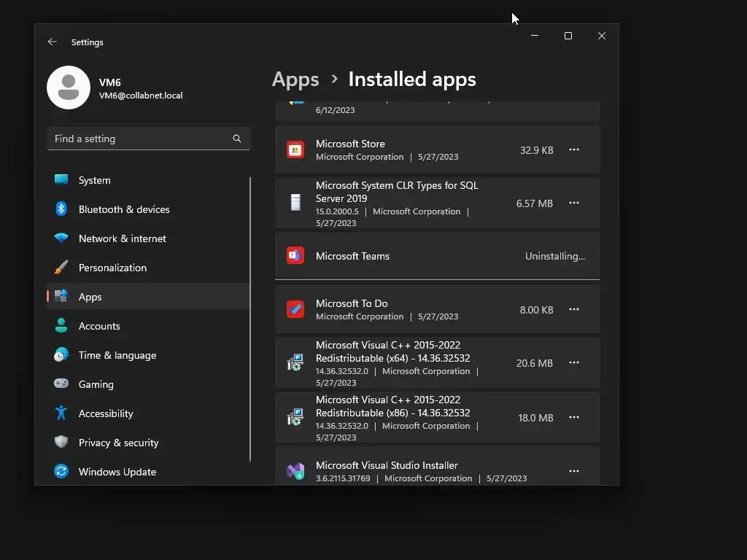The image size is (747, 560).
Task: Open Gaming settings
Action: [x=148, y=384]
